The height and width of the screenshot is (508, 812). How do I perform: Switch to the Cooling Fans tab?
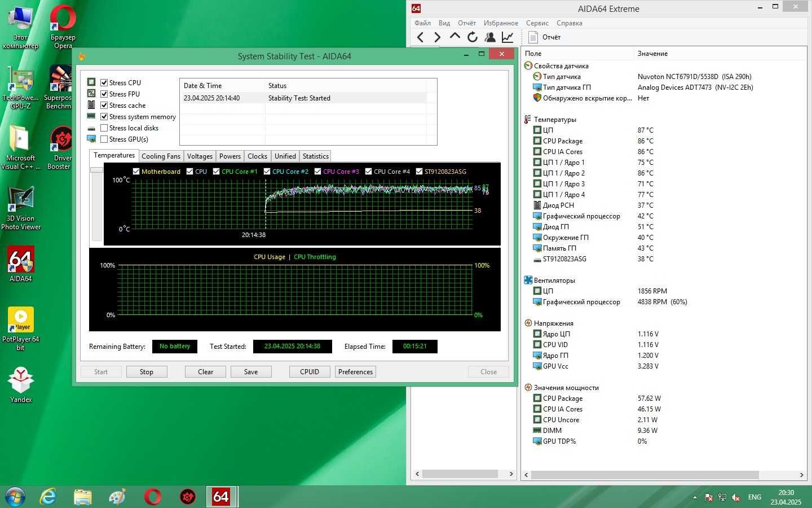point(161,156)
